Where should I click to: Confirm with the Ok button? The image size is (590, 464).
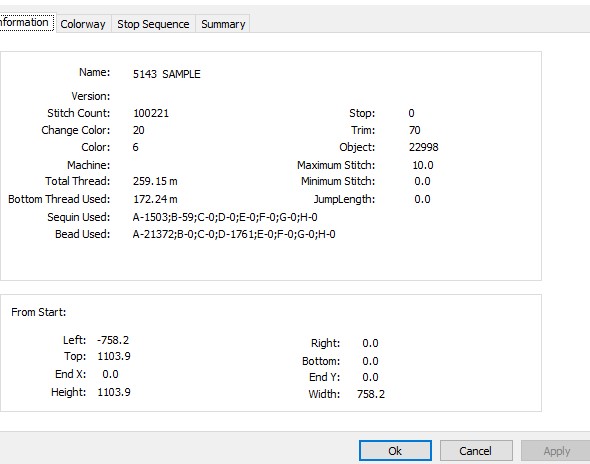click(x=395, y=450)
